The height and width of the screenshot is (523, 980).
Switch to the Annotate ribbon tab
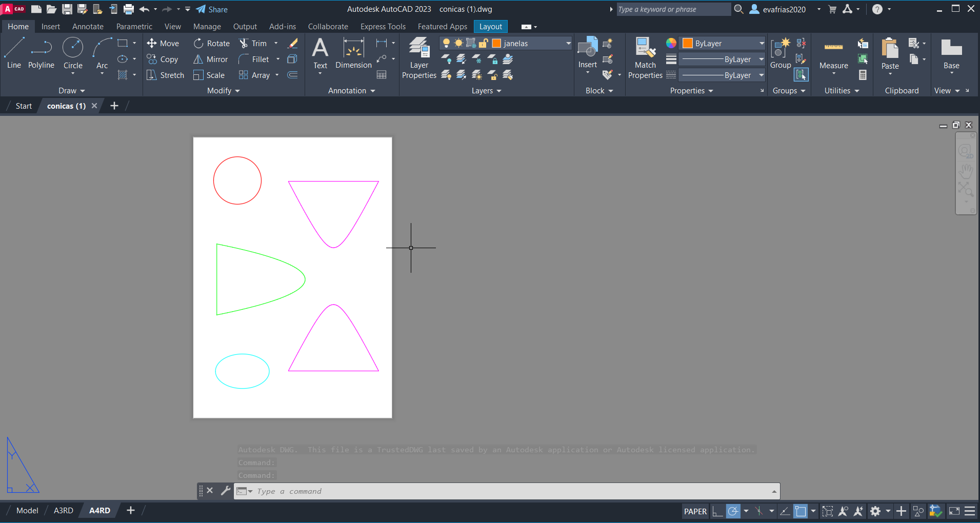tap(88, 27)
